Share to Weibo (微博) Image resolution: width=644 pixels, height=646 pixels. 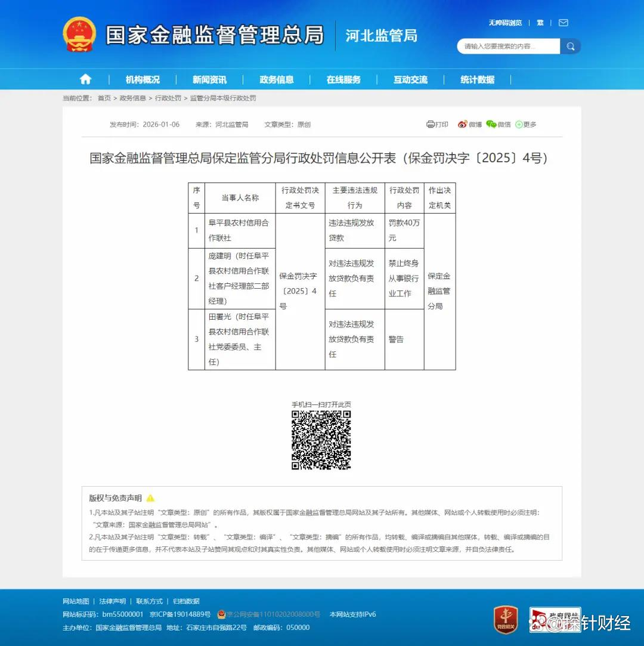pos(469,125)
